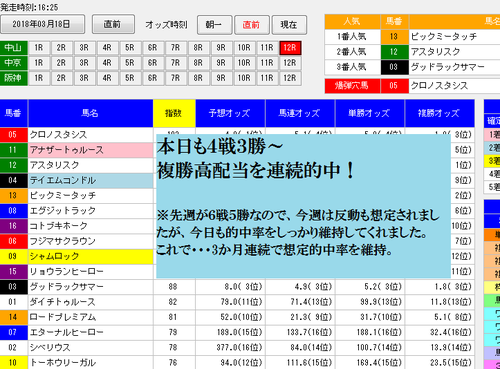Select horse エターナルヒーロー
This screenshot has height=369, width=500.
(x=90, y=332)
